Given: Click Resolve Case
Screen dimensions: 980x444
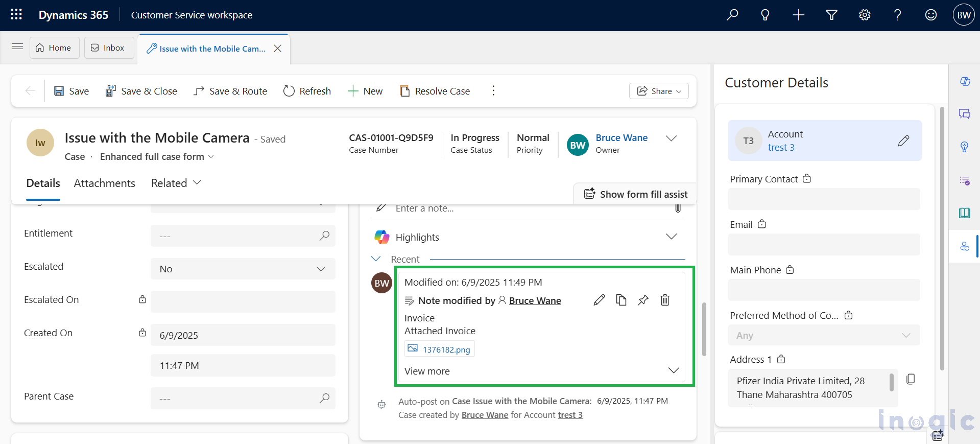Looking at the screenshot, I should (x=435, y=91).
